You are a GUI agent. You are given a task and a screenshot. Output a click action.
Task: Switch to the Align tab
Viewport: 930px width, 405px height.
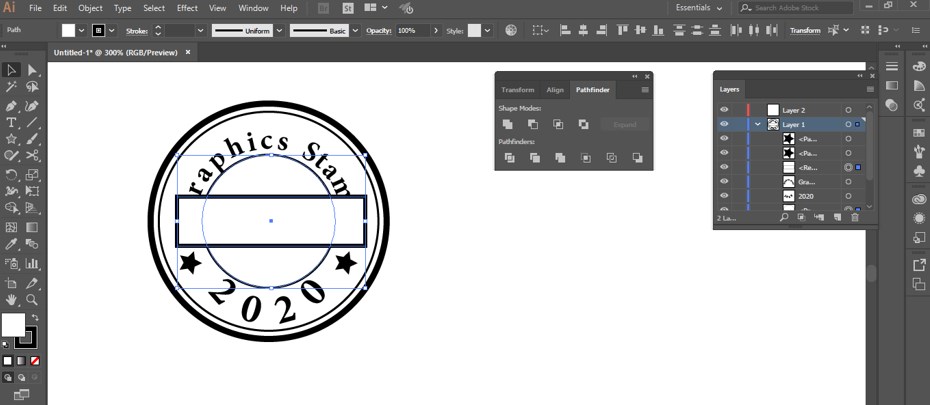click(555, 90)
